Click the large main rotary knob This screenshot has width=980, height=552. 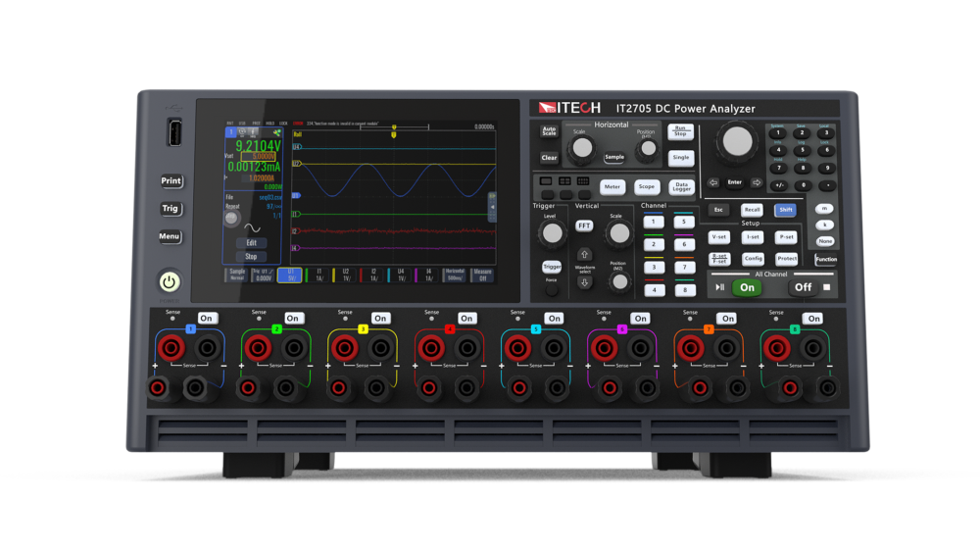pyautogui.click(x=738, y=141)
